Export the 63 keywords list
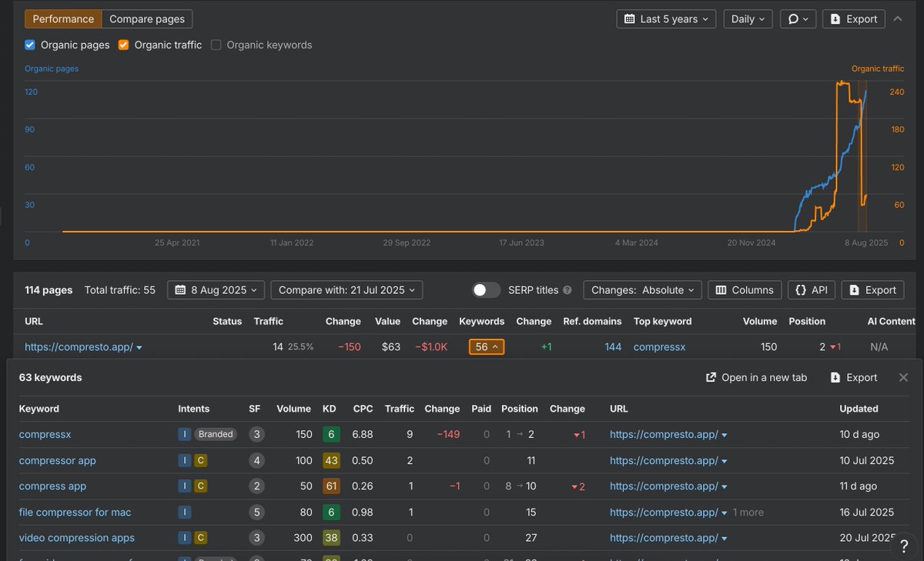 [x=853, y=378]
